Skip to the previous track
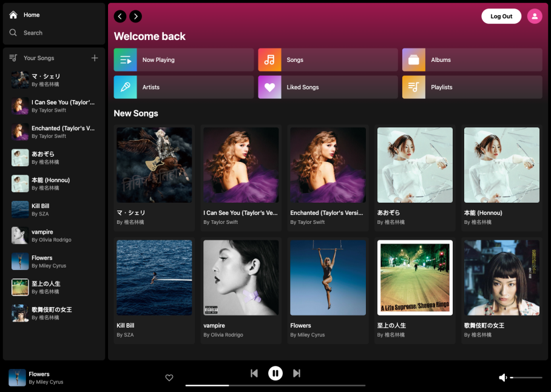This screenshot has width=551, height=392. pos(254,373)
